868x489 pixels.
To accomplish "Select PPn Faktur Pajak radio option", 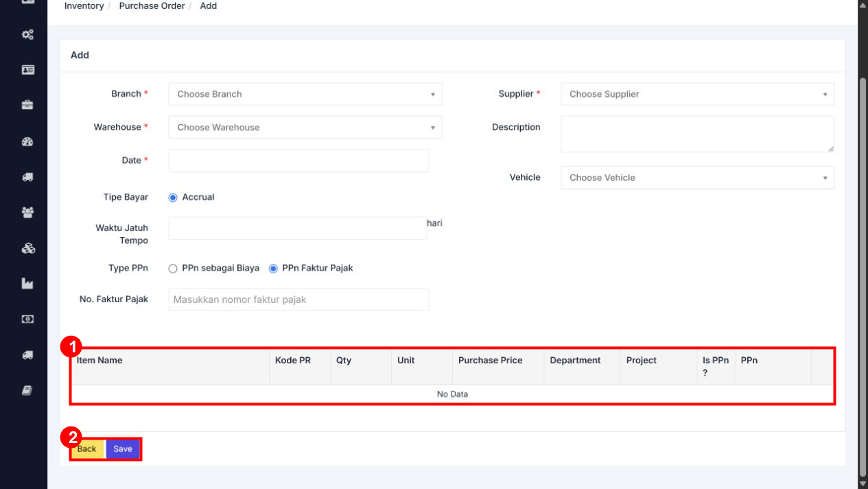I will 273,269.
